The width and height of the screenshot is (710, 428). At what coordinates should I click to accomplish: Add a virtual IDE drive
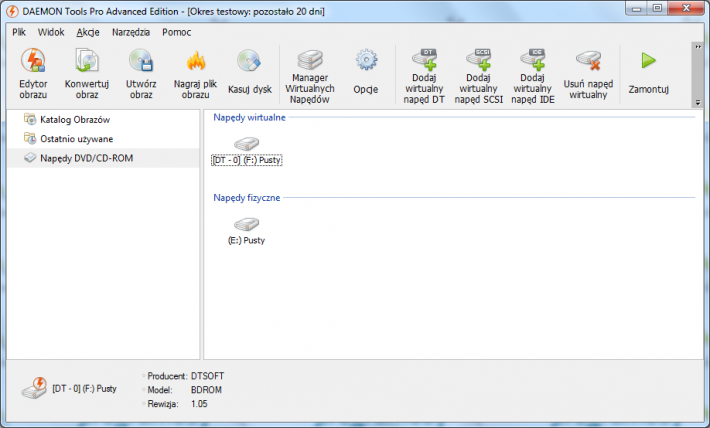[x=533, y=76]
